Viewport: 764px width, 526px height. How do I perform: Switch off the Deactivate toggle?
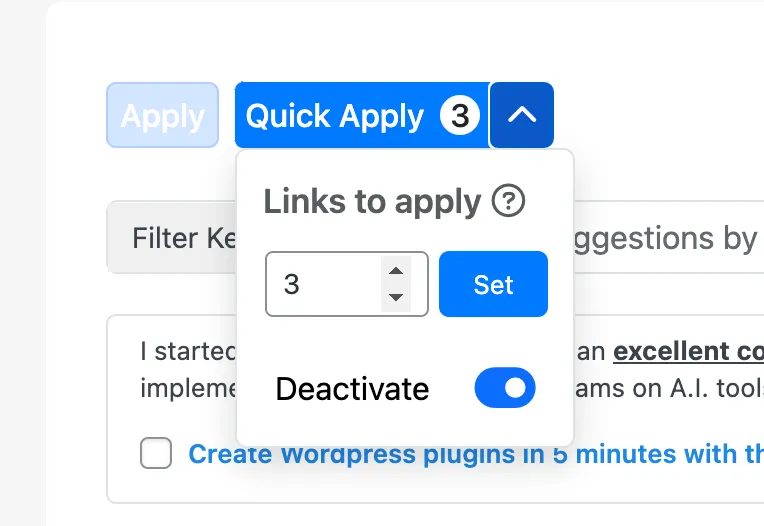coord(504,388)
